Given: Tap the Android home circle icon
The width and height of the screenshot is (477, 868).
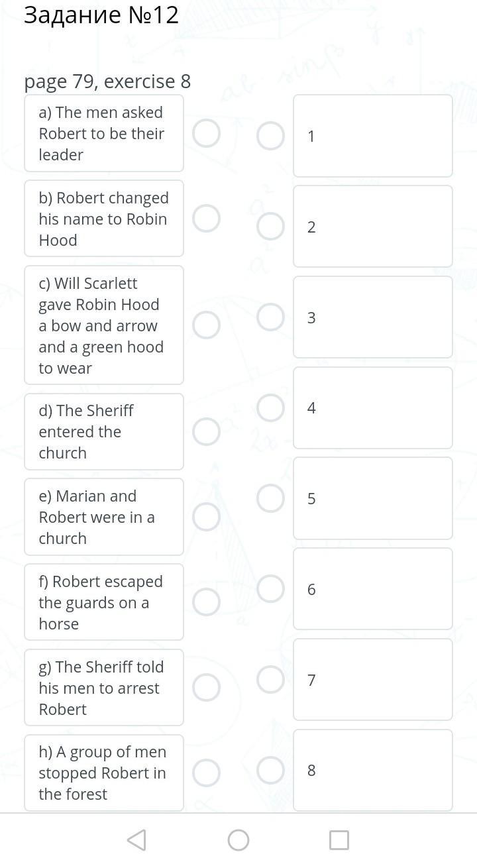Looking at the screenshot, I should pyautogui.click(x=238, y=840).
